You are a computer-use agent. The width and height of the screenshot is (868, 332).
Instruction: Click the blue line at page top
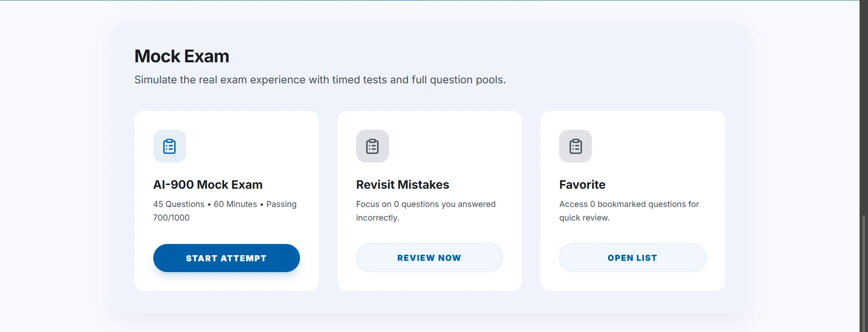pyautogui.click(x=422, y=0)
